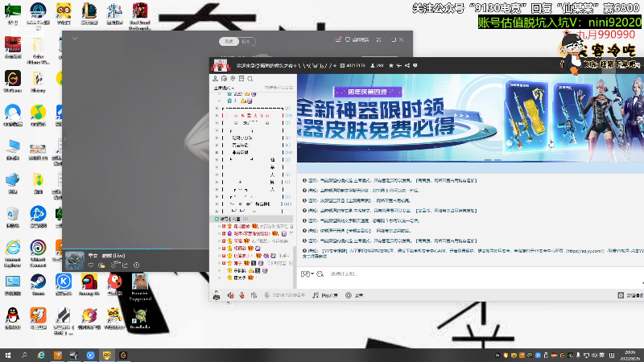Open Ubisoft Connect desktop shortcut

pyautogui.click(x=38, y=253)
